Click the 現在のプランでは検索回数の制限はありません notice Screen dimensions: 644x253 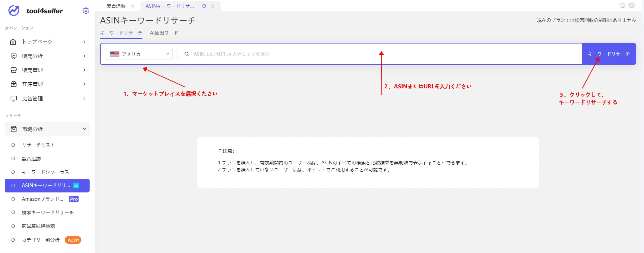click(x=586, y=20)
